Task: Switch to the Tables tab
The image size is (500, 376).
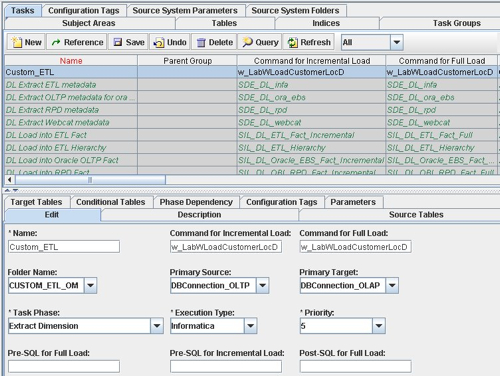Action: coord(224,23)
